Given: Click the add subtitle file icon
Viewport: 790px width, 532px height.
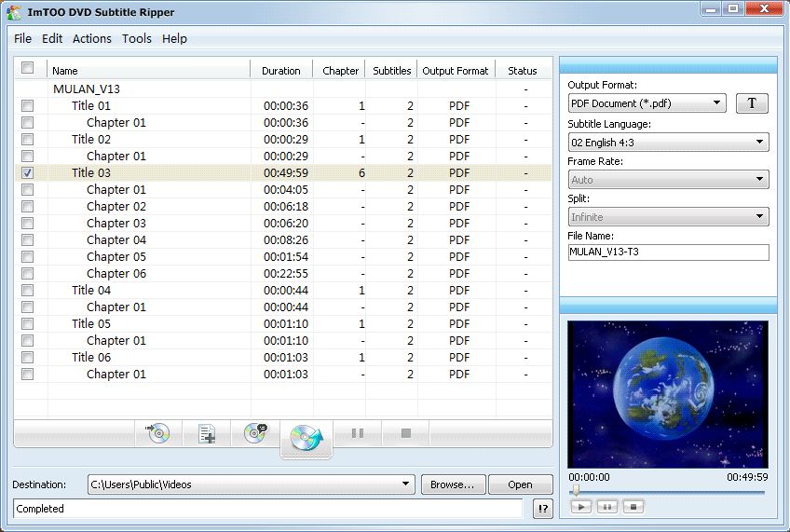Looking at the screenshot, I should click(207, 433).
